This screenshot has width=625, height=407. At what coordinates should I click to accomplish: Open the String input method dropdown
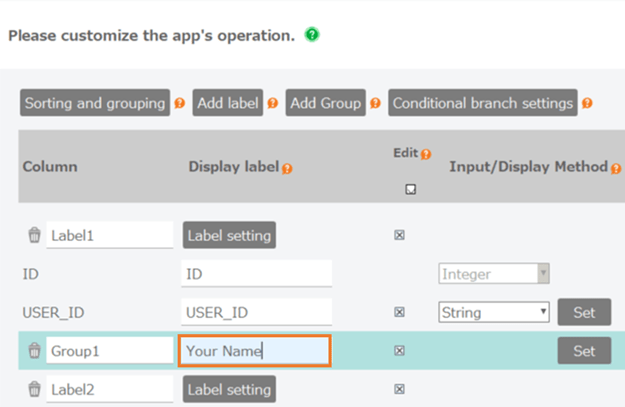click(x=494, y=312)
